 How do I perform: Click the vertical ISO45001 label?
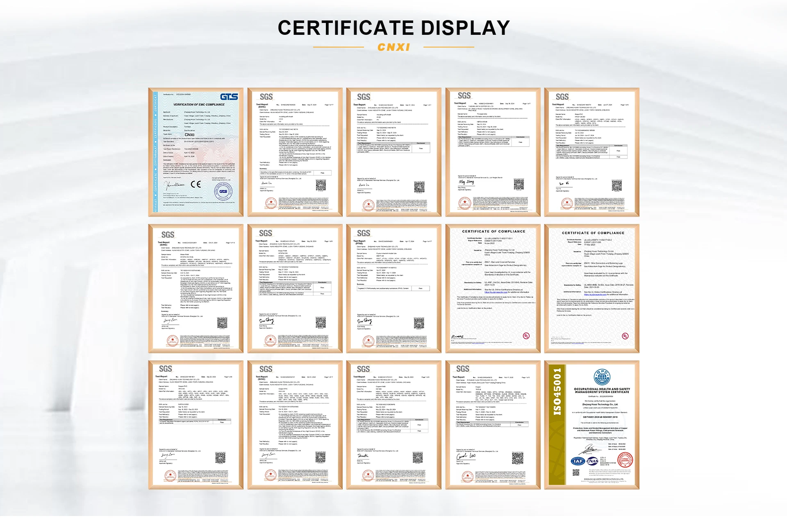point(557,391)
